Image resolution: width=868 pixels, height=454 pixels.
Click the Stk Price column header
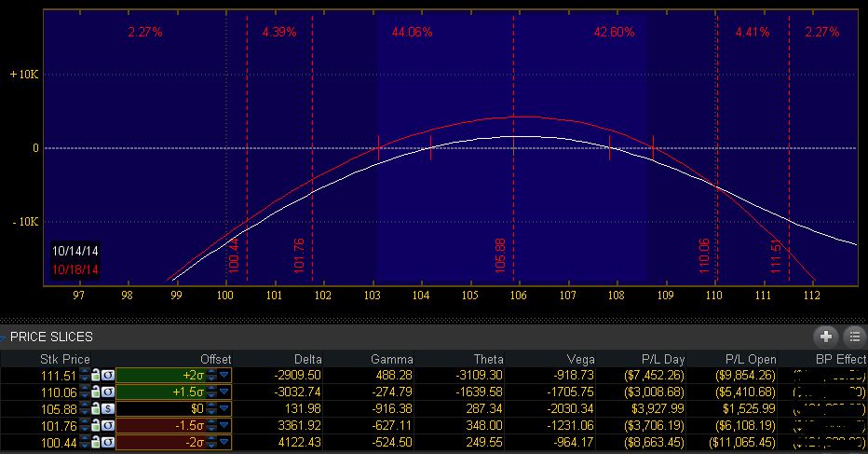(65, 359)
